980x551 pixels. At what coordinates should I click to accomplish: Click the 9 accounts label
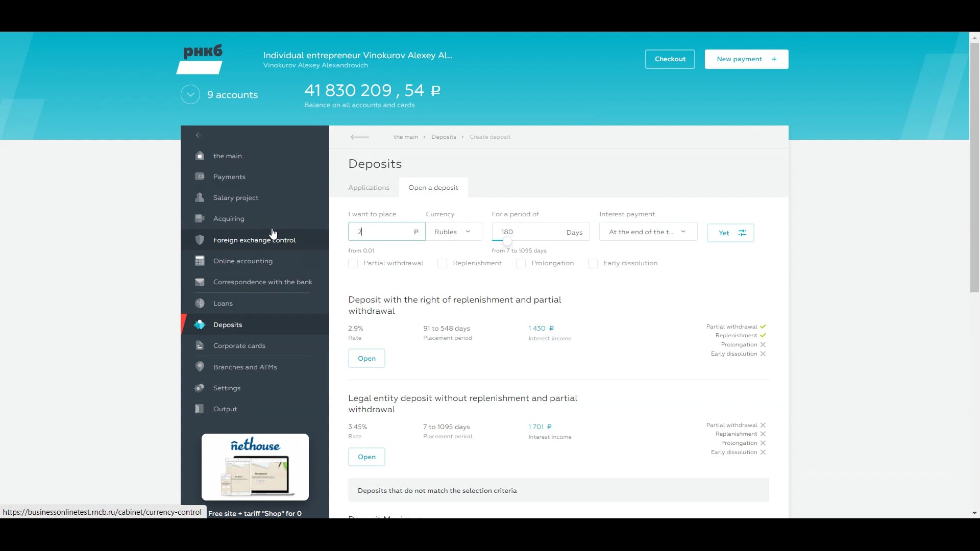tap(233, 94)
